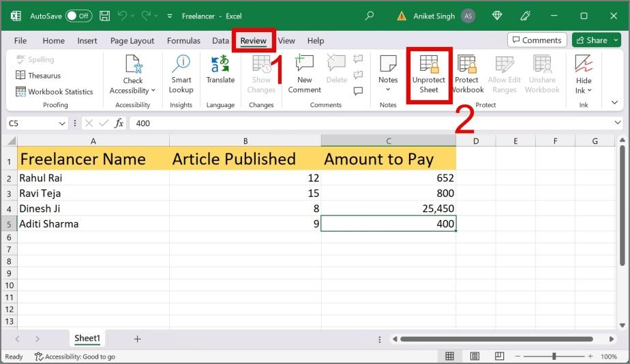Open Customize Quick Access Toolbar dropdown

point(170,16)
